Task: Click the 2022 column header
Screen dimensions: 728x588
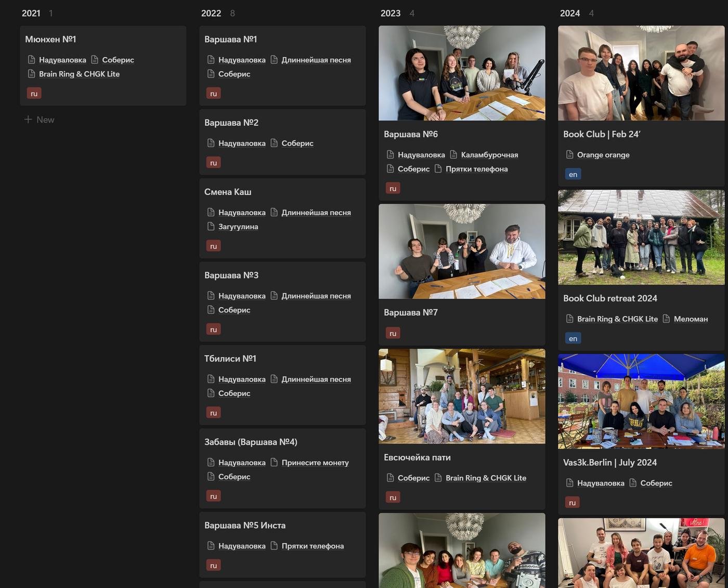Action: click(211, 14)
